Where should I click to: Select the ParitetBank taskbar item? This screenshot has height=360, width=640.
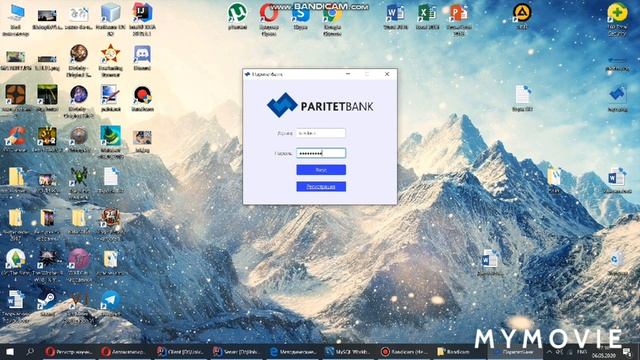[x=515, y=351]
